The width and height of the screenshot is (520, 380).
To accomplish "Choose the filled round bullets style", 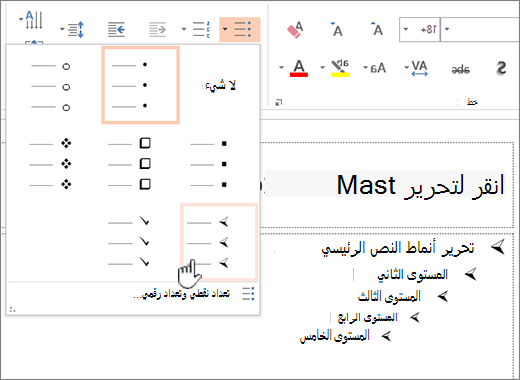I will point(141,85).
